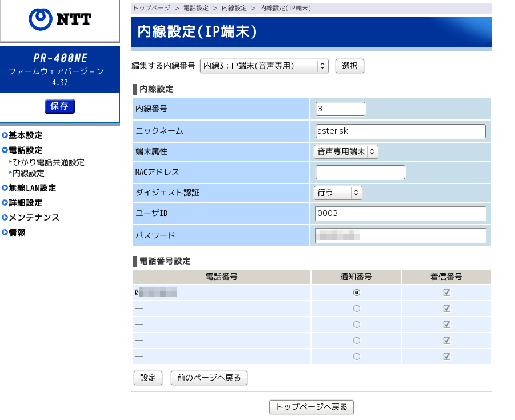The width and height of the screenshot is (515, 420).
Task: Click 前のページへ戻る button
Action: pos(209,378)
